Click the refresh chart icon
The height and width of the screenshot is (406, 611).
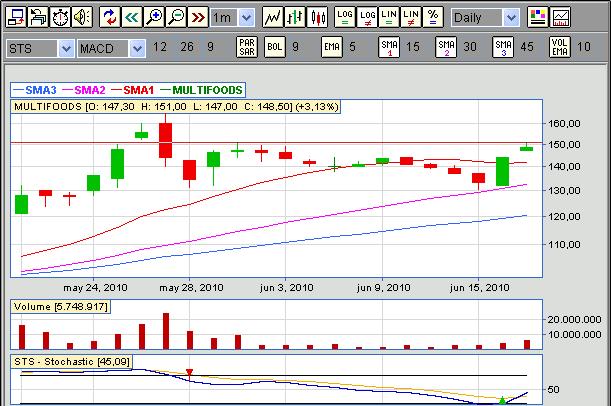click(110, 17)
